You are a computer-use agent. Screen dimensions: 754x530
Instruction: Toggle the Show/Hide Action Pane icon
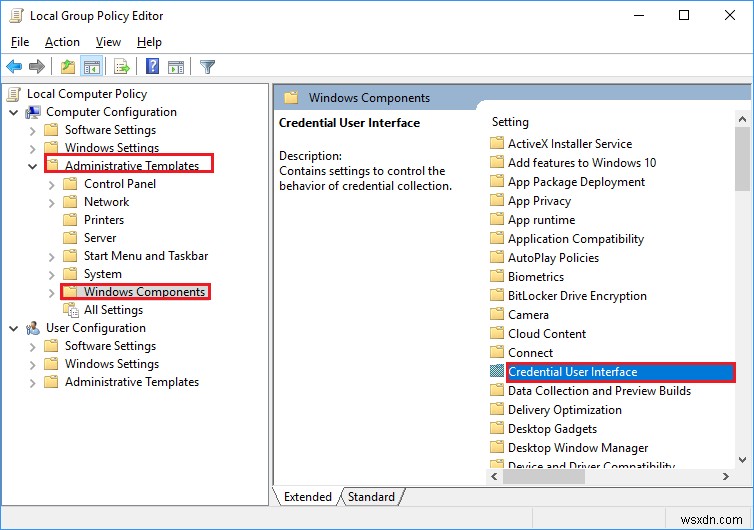pos(176,66)
